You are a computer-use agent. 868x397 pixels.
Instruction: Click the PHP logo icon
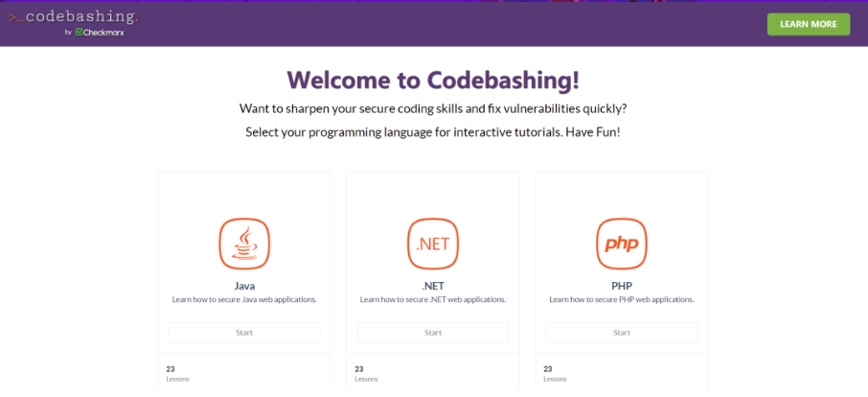(622, 244)
